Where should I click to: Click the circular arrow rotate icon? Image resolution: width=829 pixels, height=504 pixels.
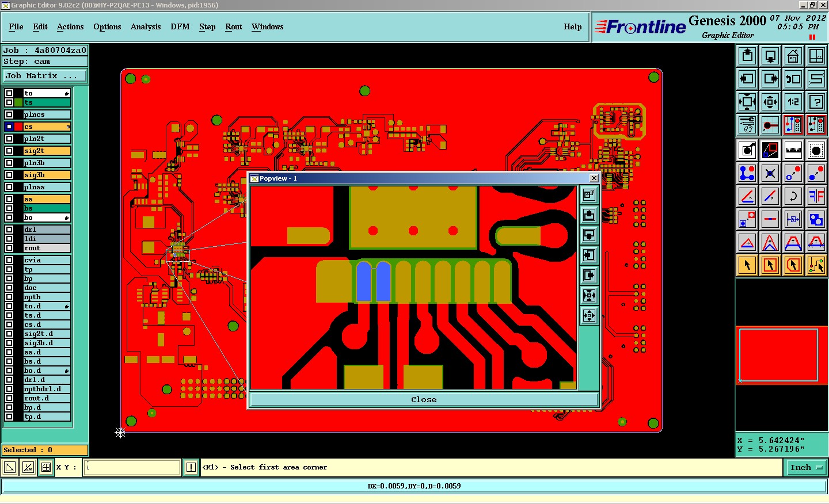pos(793,196)
